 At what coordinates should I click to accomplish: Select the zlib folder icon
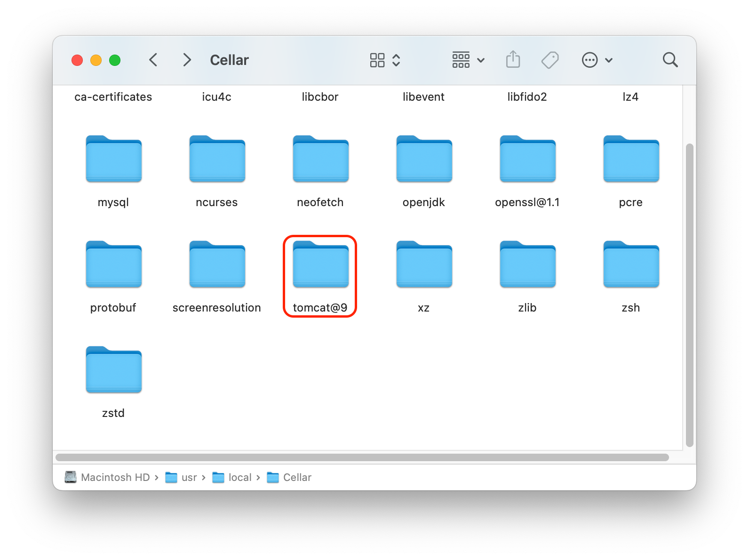pos(527,264)
